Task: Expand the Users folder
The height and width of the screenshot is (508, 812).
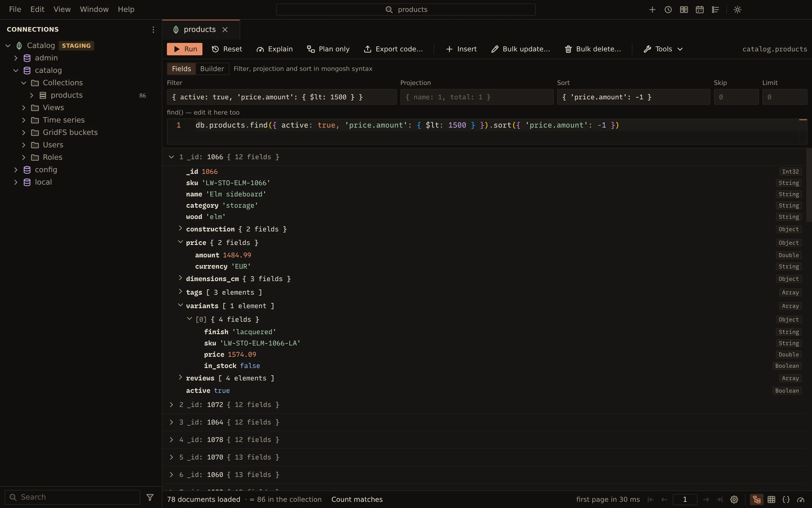Action: (24, 145)
